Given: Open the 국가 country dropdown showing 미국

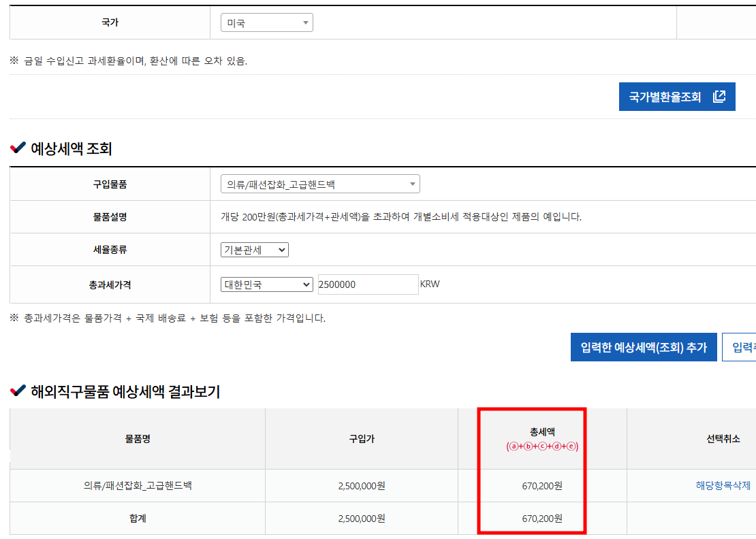Looking at the screenshot, I should click(266, 22).
